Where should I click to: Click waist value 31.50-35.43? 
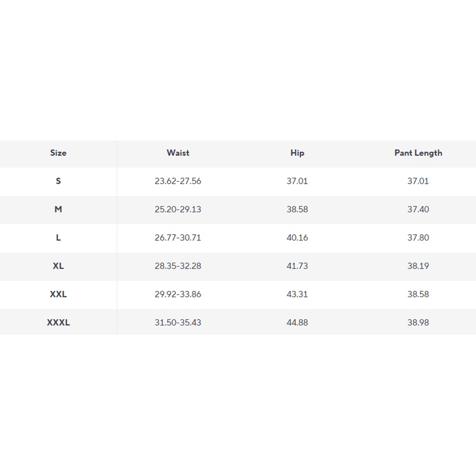178,322
